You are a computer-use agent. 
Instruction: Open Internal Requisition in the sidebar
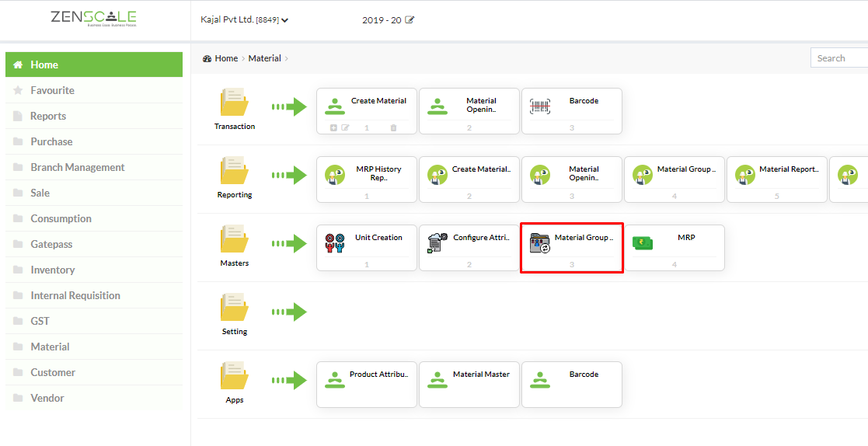tap(94, 295)
